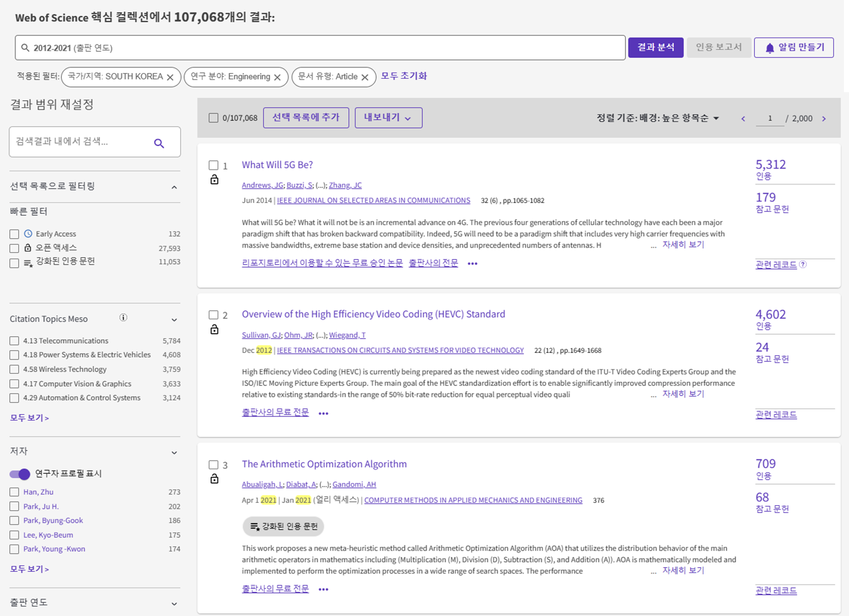
Task: Open 출판사의 전문 link for result 1
Action: (433, 263)
